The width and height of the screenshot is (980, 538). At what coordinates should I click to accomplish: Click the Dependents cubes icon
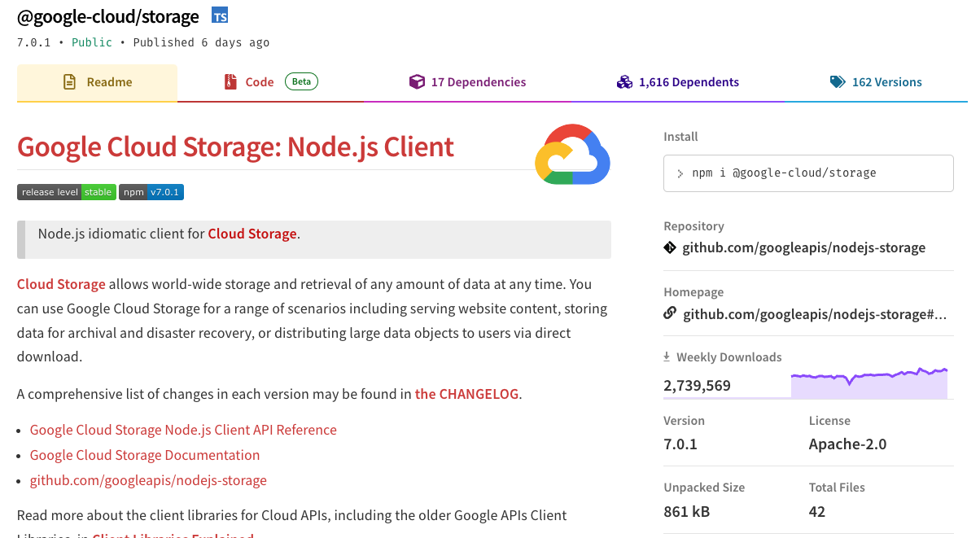pyautogui.click(x=624, y=82)
